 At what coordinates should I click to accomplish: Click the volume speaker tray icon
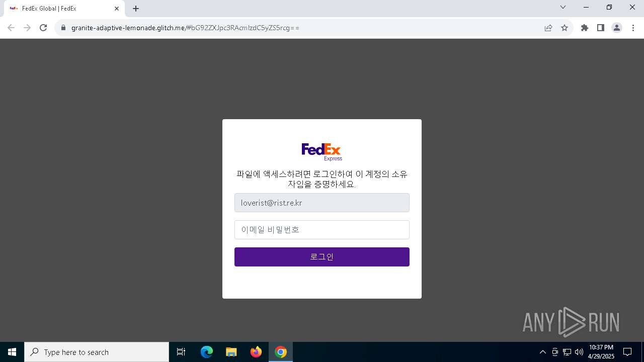[579, 352]
